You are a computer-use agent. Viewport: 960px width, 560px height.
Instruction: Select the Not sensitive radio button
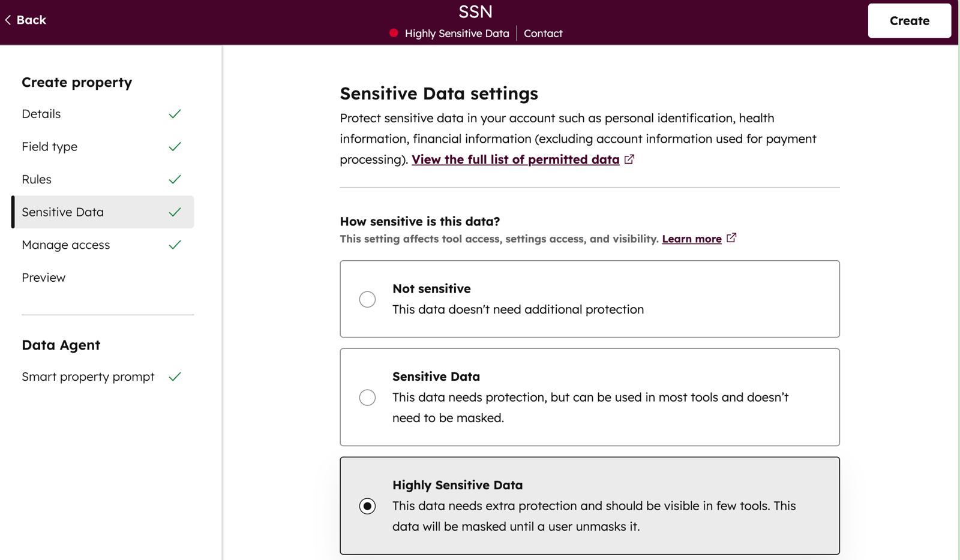coord(367,299)
